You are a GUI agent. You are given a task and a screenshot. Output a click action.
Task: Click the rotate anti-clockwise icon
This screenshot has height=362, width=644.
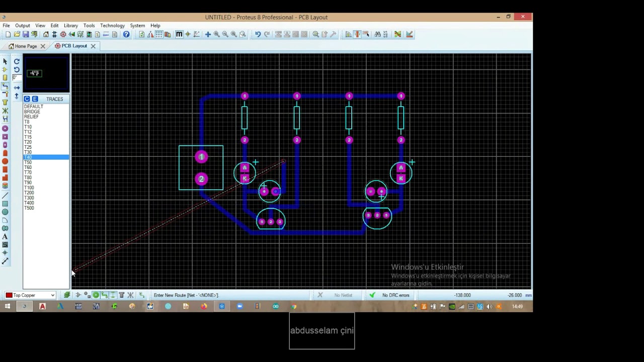17,69
